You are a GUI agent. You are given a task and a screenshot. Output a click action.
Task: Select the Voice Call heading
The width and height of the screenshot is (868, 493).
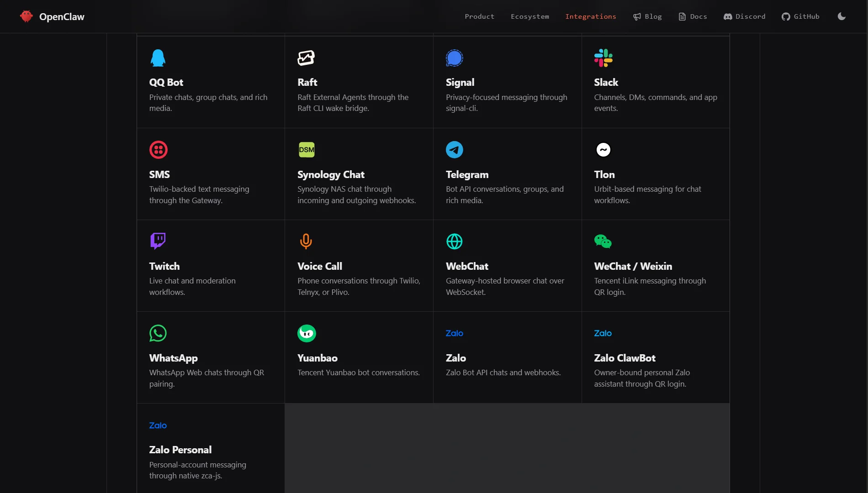(320, 266)
